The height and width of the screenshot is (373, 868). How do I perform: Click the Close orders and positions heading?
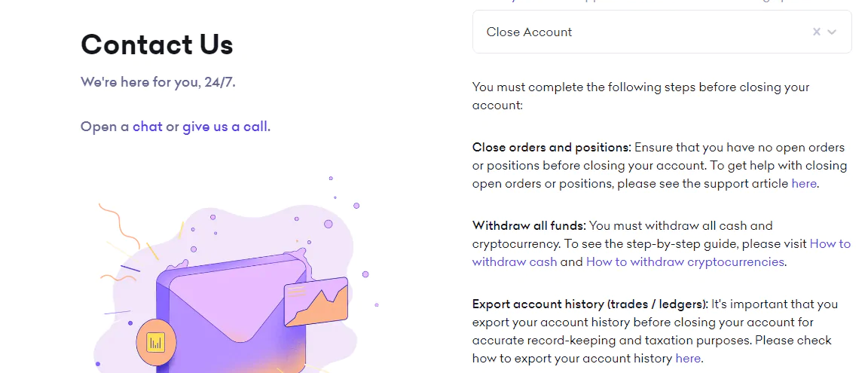point(552,148)
